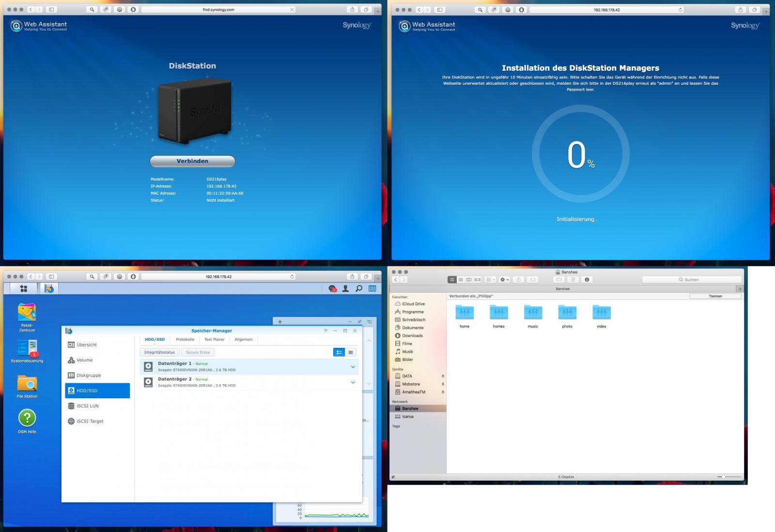Open Finder arrange-by dropdown

[490, 280]
